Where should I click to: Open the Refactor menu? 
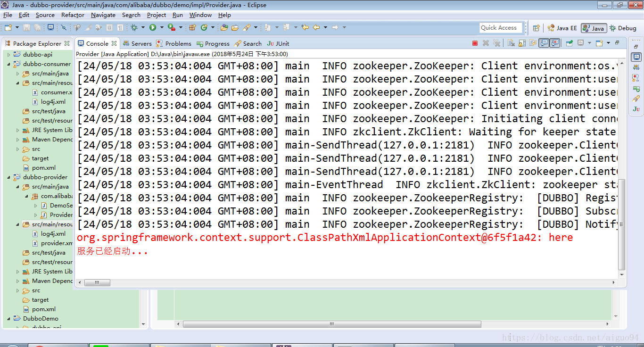(x=73, y=15)
